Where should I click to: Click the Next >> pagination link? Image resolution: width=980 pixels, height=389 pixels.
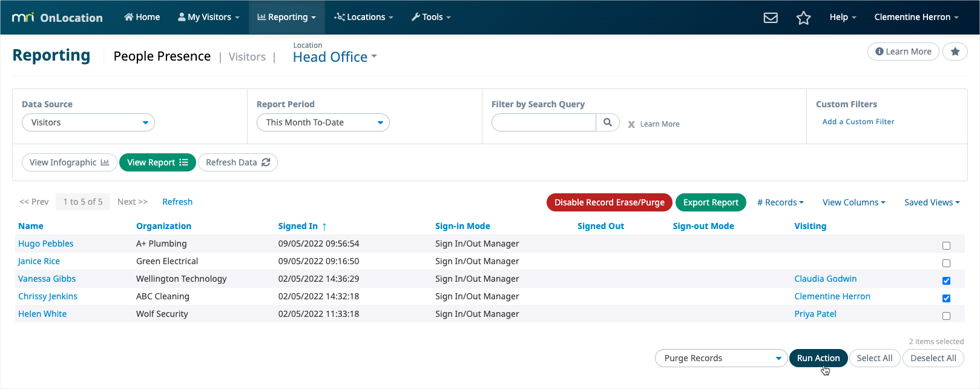point(133,202)
